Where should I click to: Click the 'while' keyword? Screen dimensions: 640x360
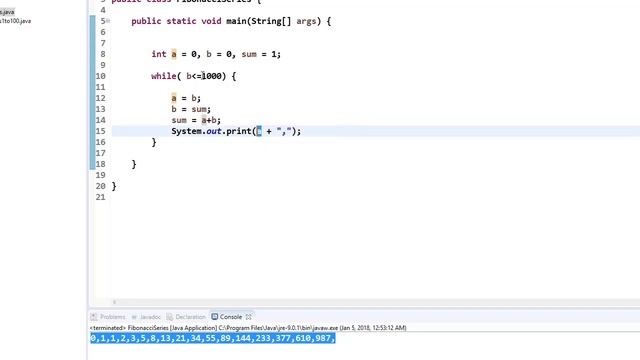pos(164,76)
